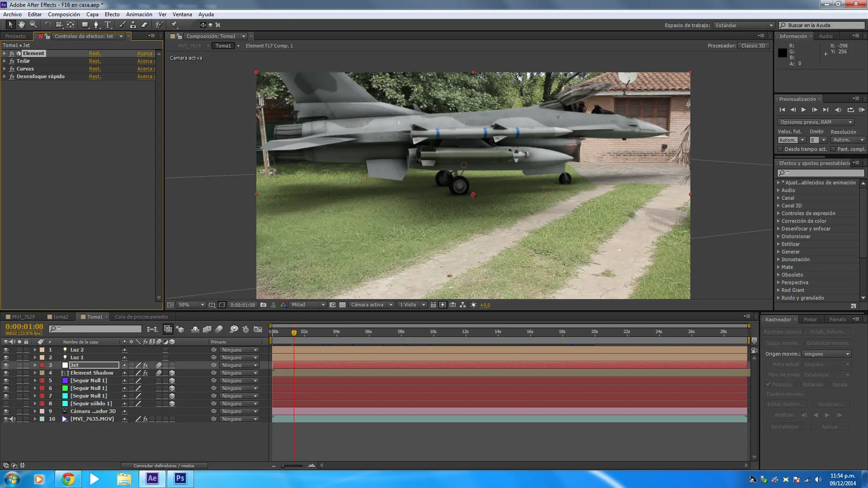The image size is (868, 488).
Task: Switch to the Pintar panel tab
Action: 810,319
